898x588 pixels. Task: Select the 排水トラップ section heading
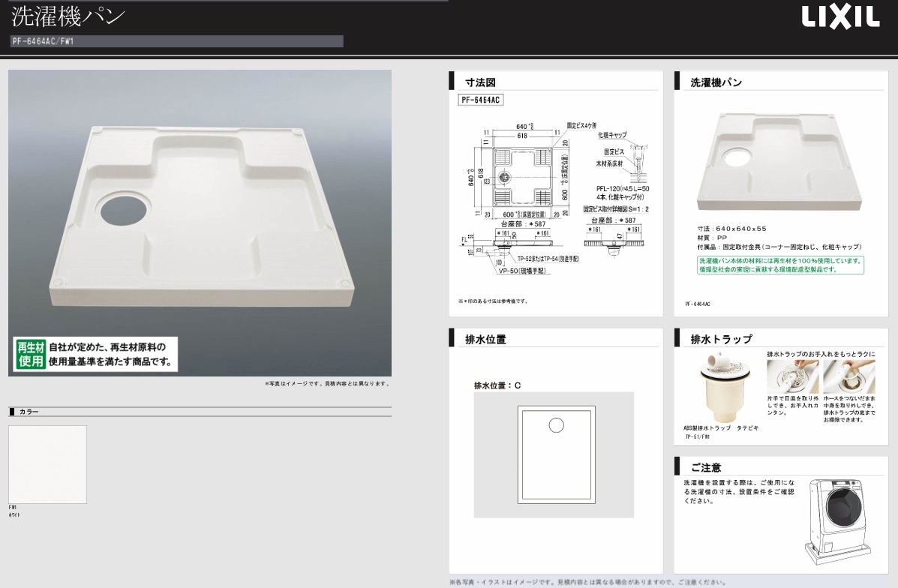coord(721,340)
